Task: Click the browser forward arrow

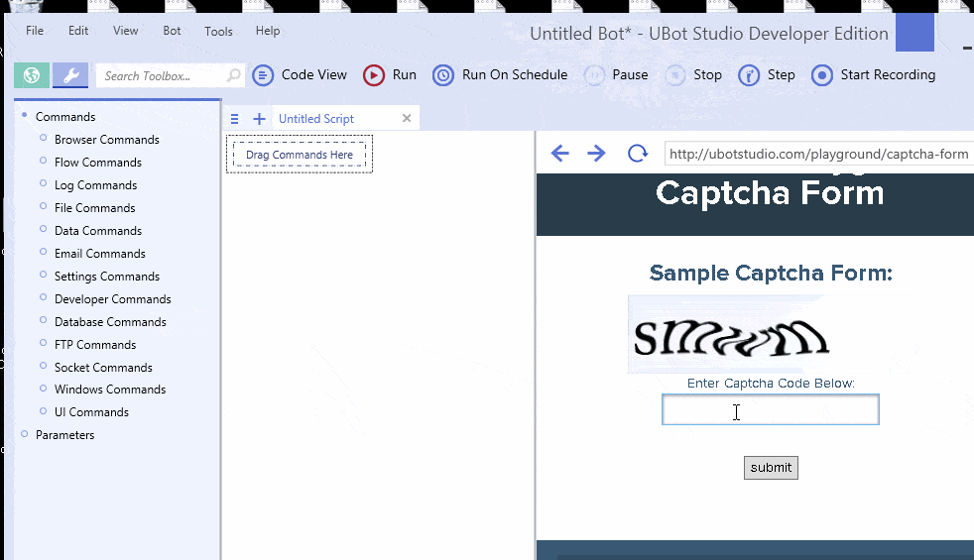Action: coord(596,153)
